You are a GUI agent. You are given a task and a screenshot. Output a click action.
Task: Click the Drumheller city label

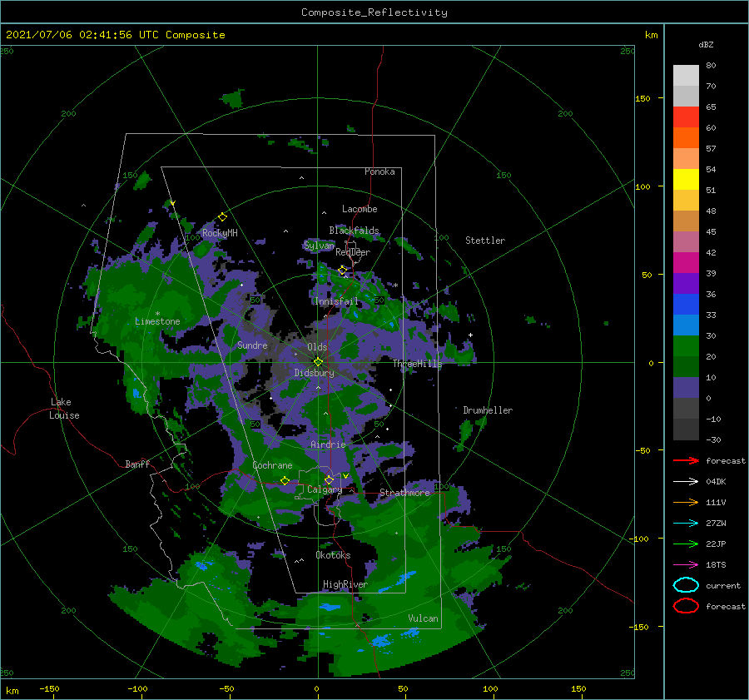488,410
